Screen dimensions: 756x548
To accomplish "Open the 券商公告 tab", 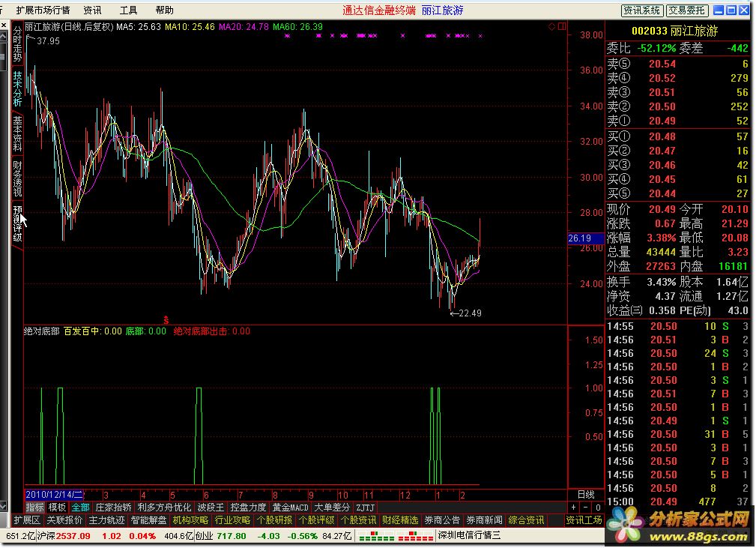I will 442,520.
